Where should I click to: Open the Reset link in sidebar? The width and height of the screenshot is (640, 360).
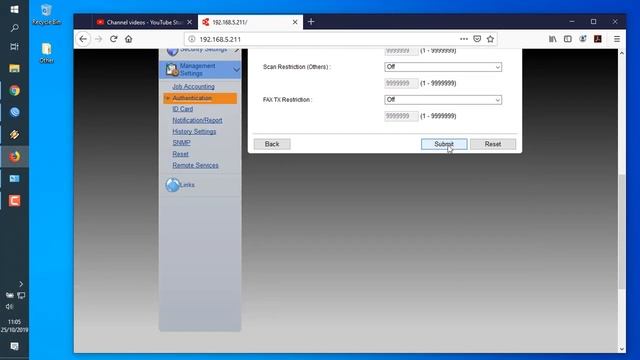[180, 154]
